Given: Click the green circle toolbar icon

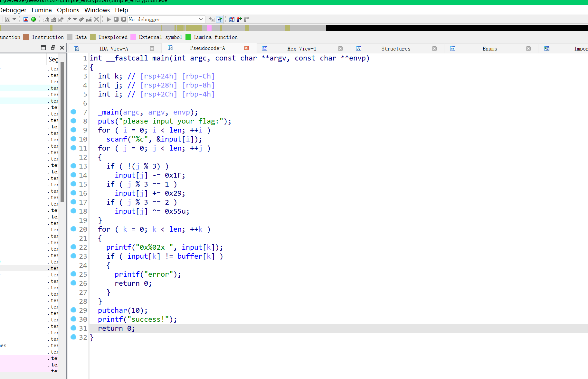Looking at the screenshot, I should click(x=33, y=19).
